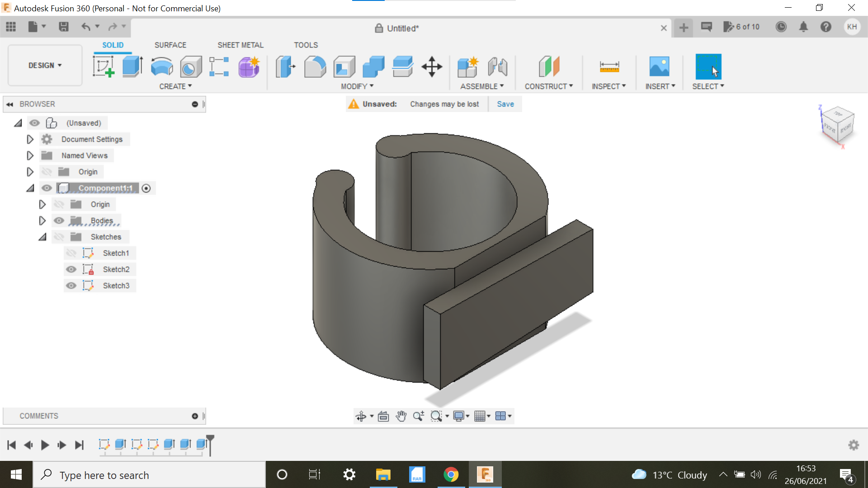Select the Create Form tool
The image size is (868, 488).
pos(249,66)
